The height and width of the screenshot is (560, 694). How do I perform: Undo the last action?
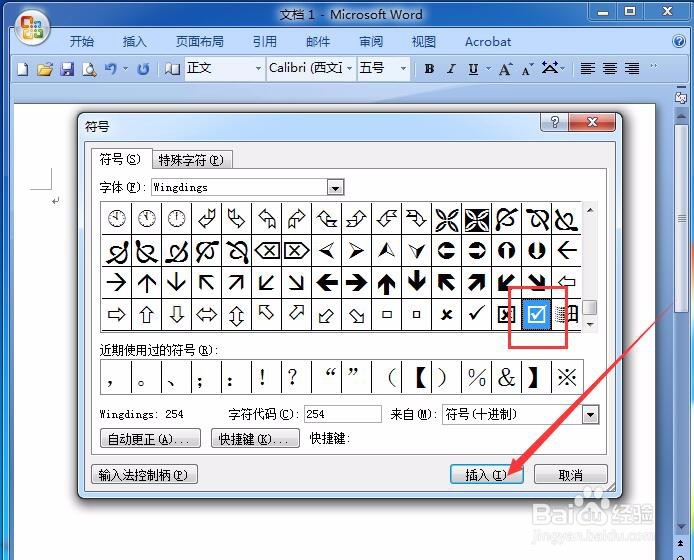pyautogui.click(x=111, y=69)
